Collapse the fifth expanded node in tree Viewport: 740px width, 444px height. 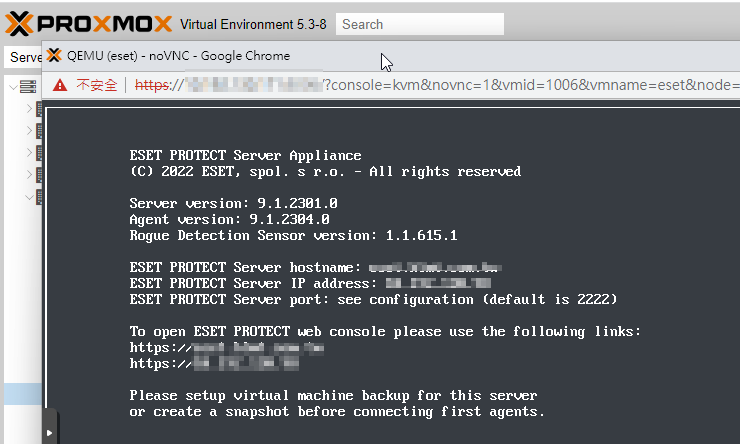click(x=29, y=197)
